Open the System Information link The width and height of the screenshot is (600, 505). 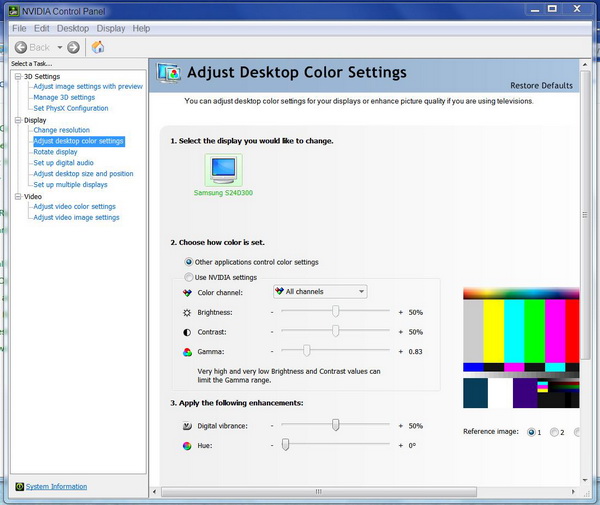pos(56,487)
